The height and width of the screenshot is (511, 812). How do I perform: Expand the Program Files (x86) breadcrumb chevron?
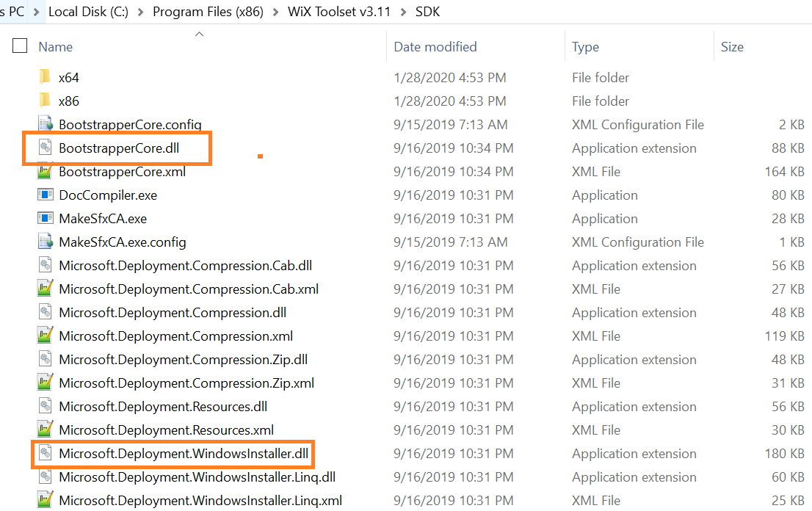[273, 12]
